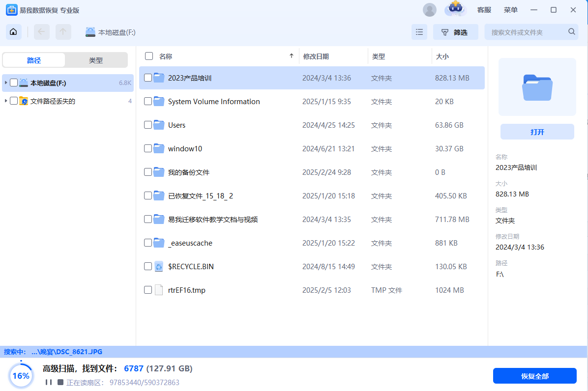The image size is (588, 391).
Task: Stop the scan with the stop icon
Action: click(60, 382)
